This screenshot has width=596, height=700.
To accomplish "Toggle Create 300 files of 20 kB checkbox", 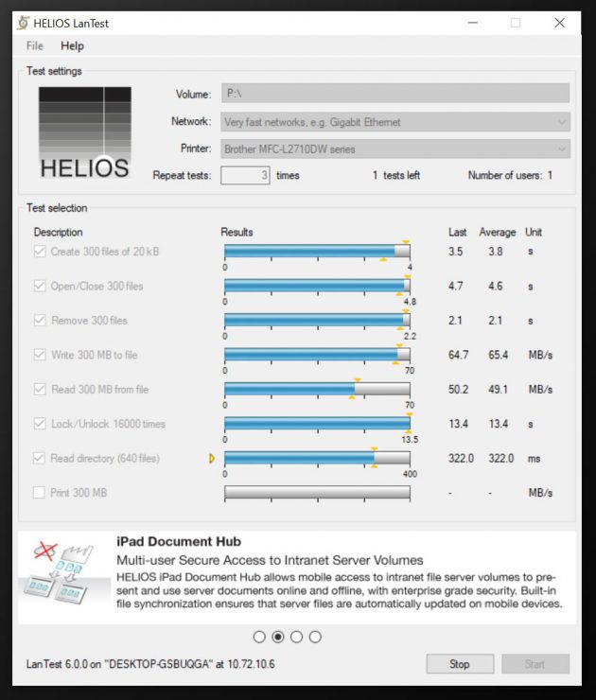I will pyautogui.click(x=40, y=252).
